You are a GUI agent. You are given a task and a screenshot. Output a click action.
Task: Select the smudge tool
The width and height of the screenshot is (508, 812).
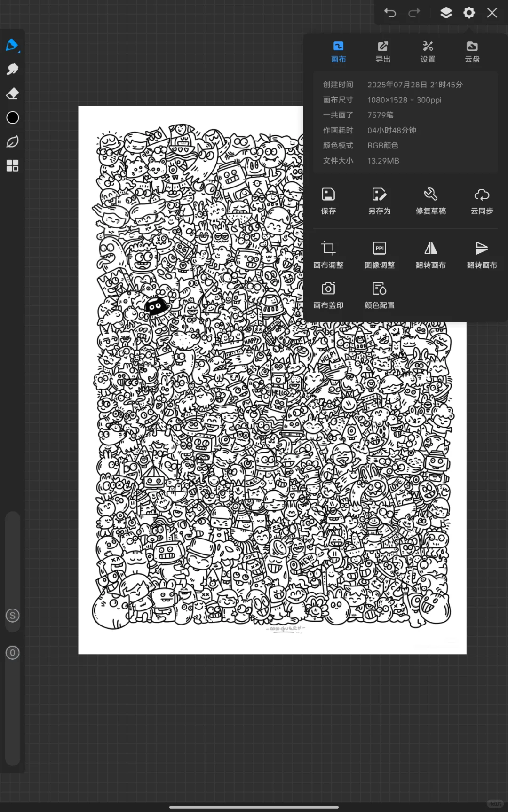tap(12, 69)
